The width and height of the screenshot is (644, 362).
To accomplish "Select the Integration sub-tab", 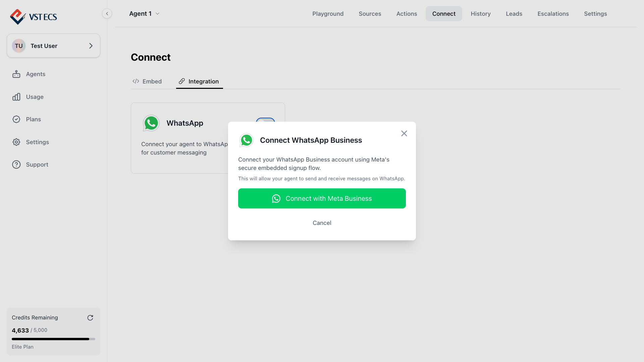I will coord(199,81).
